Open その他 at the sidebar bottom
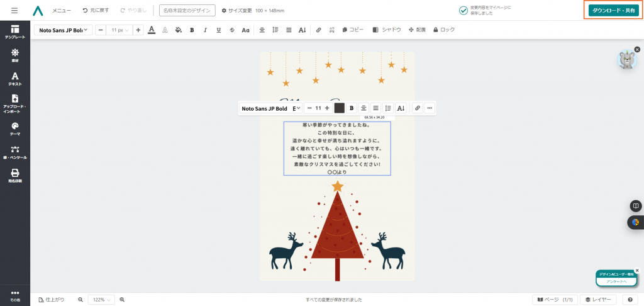 point(15,296)
